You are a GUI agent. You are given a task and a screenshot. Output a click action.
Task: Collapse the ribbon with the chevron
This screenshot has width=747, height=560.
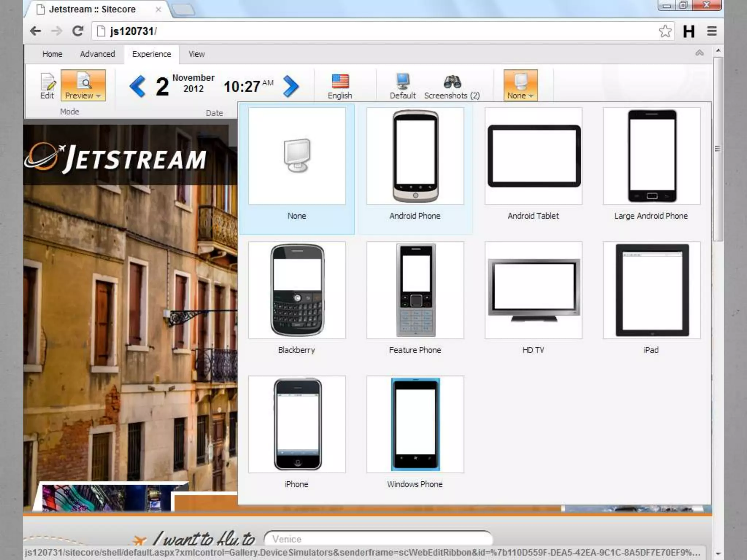click(x=699, y=53)
